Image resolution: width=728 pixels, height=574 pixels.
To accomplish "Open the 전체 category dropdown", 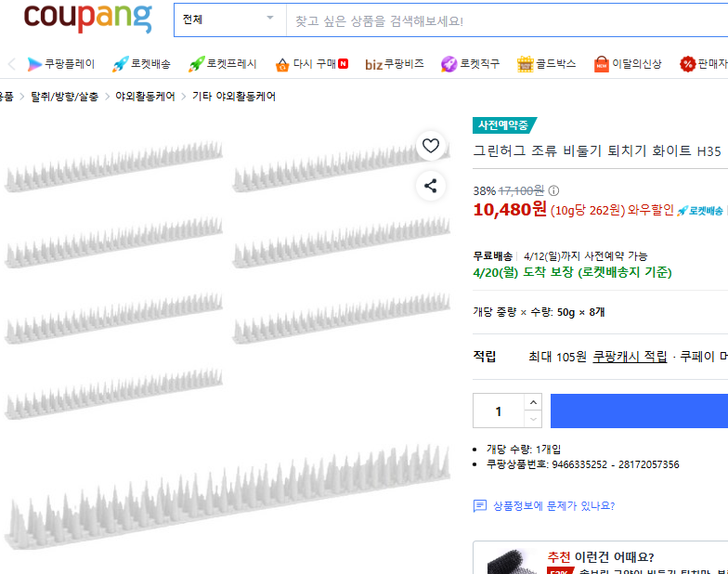I will (x=230, y=20).
